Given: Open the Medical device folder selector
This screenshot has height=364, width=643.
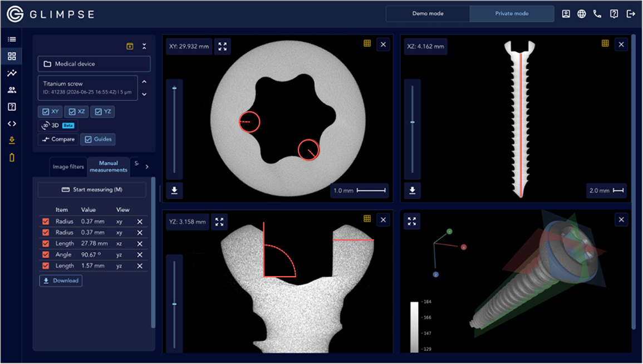Looking at the screenshot, I should tap(94, 64).
